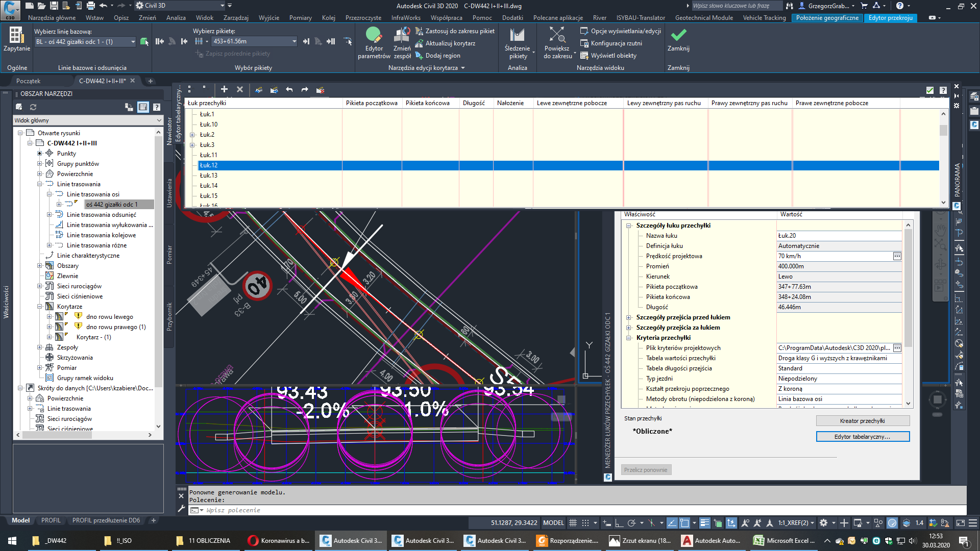Undo last change in the tabular editor
Viewport: 980px width, 551px height.
coord(289,89)
